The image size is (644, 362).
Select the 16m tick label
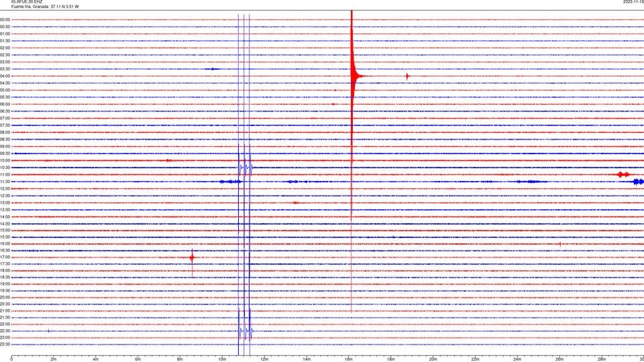pyautogui.click(x=349, y=359)
